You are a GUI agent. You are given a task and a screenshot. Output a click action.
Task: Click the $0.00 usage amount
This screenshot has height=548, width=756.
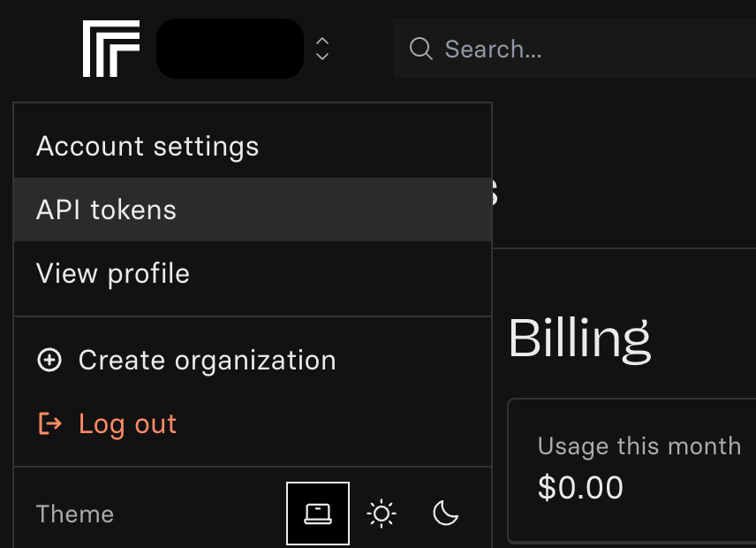click(x=580, y=487)
